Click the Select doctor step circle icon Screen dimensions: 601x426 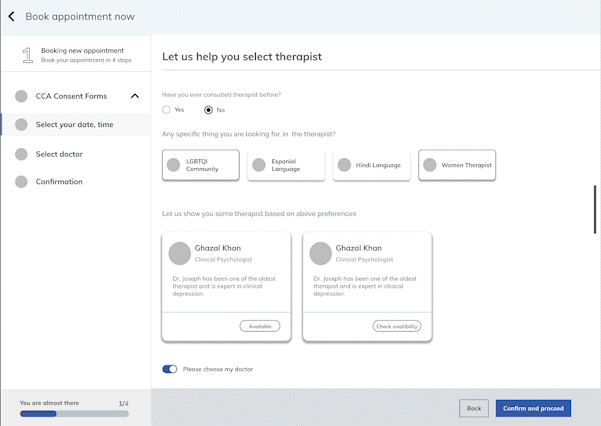click(x=21, y=154)
